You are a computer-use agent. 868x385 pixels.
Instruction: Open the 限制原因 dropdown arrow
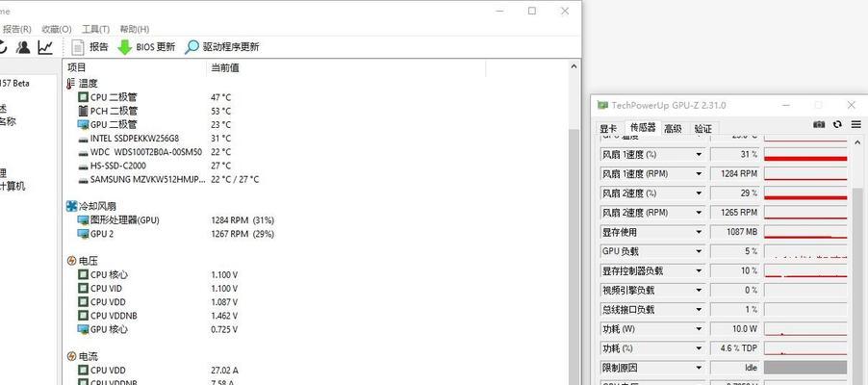point(699,368)
